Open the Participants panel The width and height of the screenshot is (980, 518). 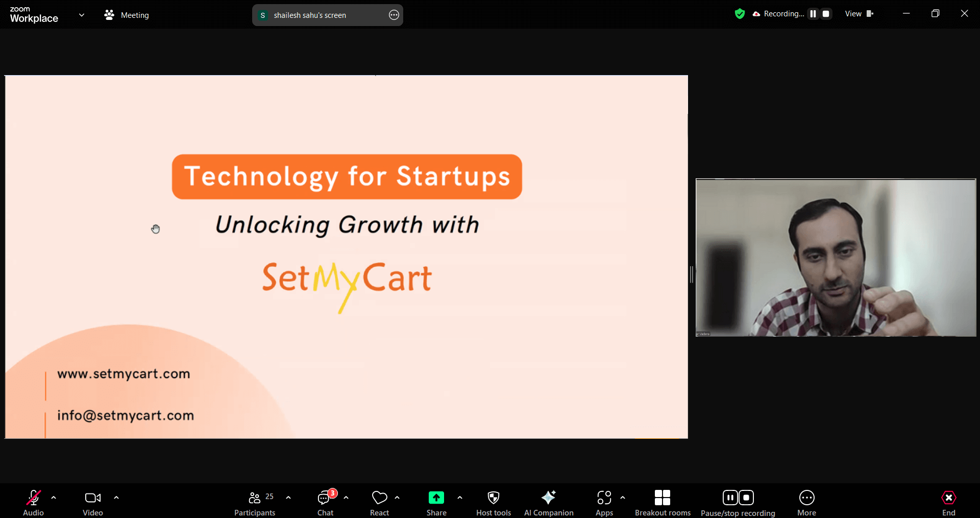(255, 503)
